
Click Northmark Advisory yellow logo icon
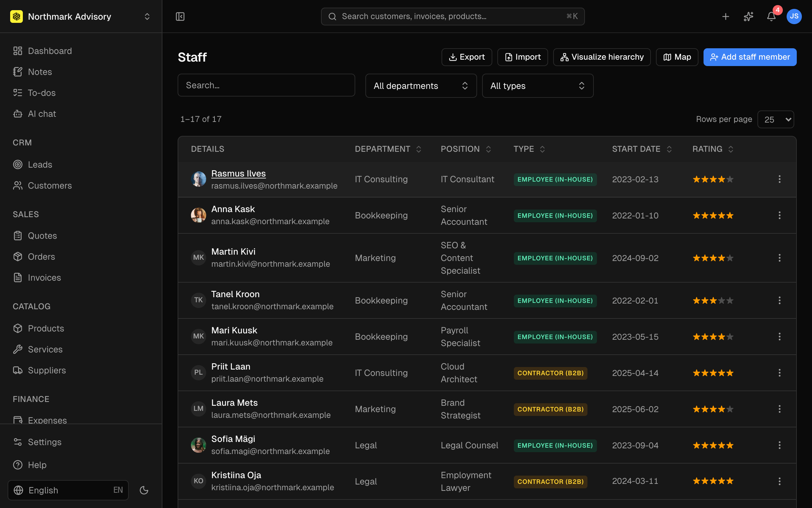[x=16, y=17]
